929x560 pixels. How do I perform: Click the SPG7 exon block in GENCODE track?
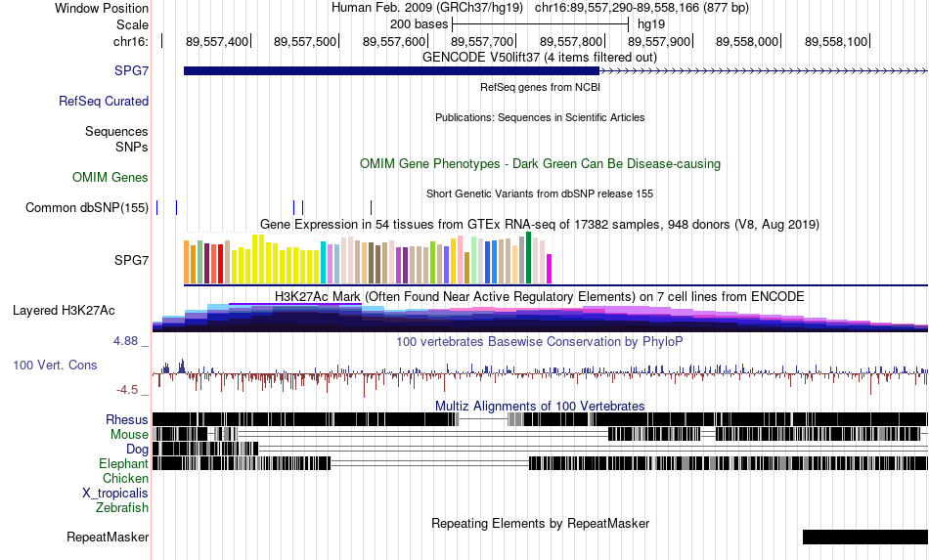coord(391,71)
